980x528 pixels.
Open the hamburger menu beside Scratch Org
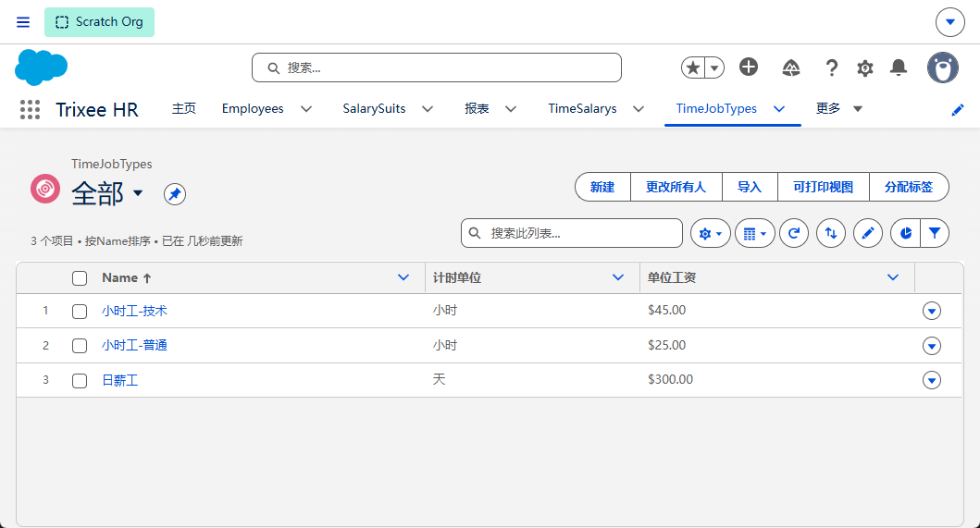(x=23, y=22)
